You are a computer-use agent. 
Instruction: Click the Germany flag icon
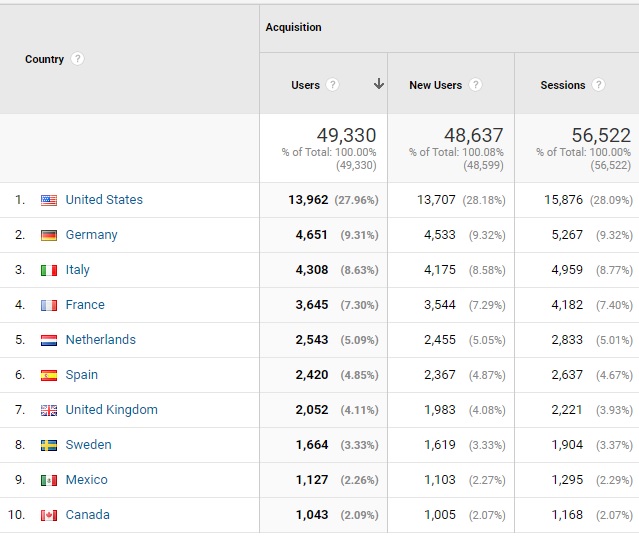pos(49,235)
